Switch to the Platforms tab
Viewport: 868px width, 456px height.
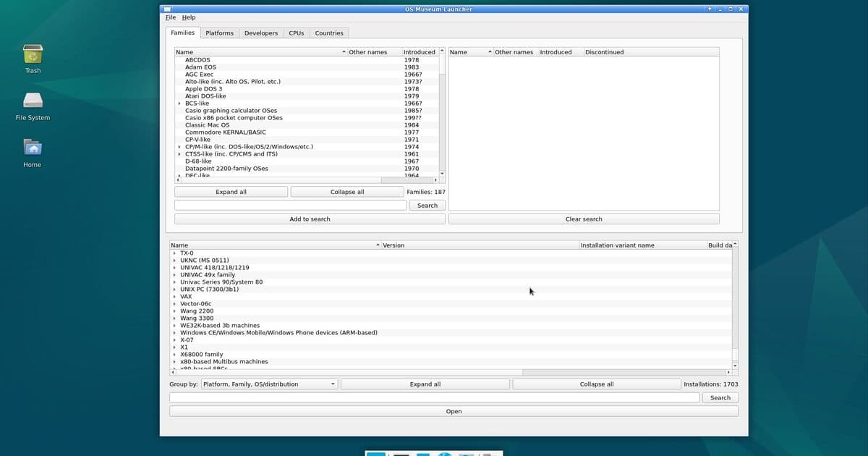point(219,33)
